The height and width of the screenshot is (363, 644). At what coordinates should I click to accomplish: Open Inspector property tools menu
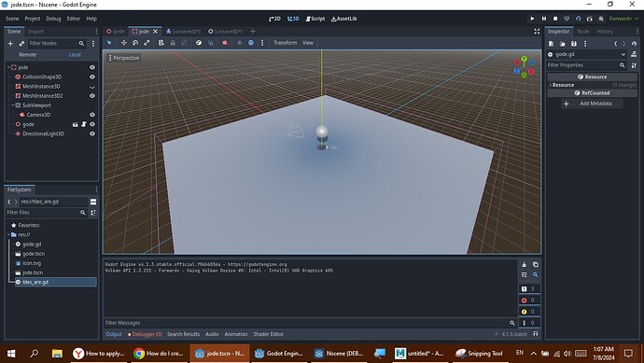click(x=634, y=65)
